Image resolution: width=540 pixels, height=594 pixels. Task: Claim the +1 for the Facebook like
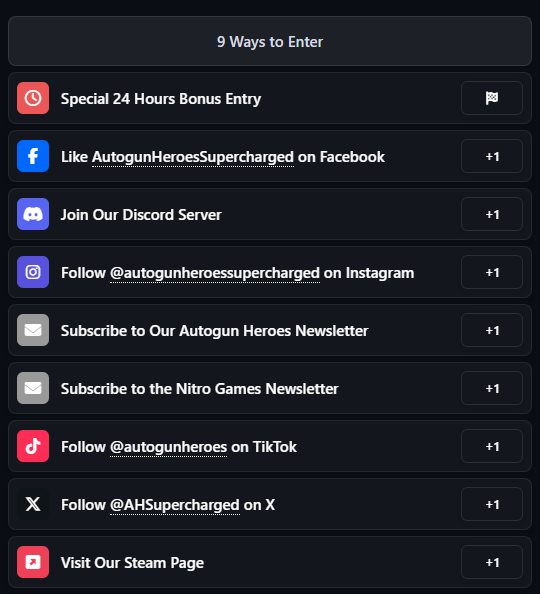pyautogui.click(x=492, y=156)
